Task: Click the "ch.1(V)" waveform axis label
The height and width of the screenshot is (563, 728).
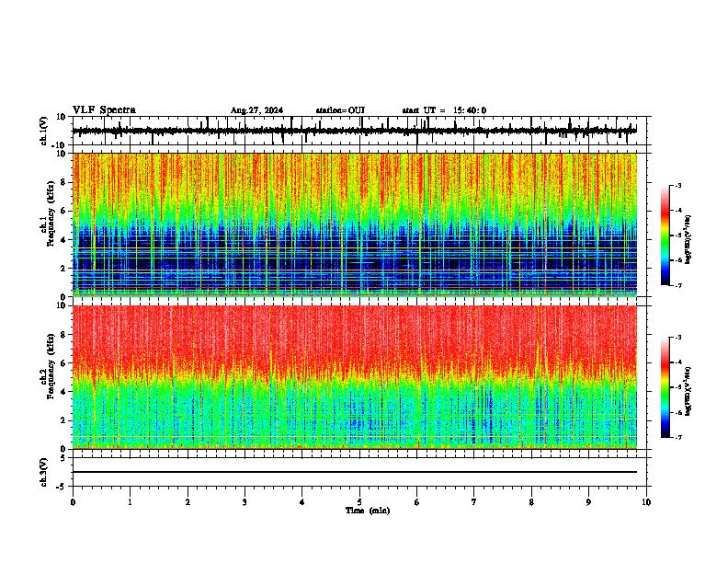Action: click(44, 131)
